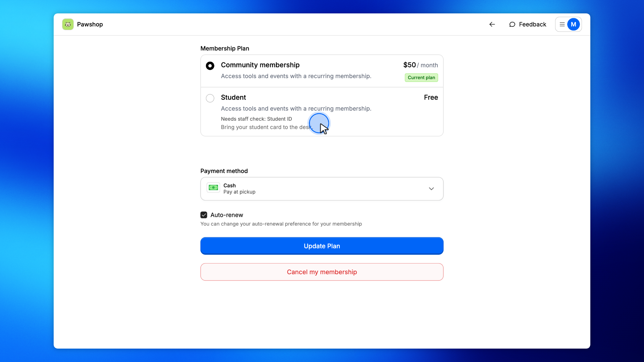Uncheck the Auto-renew checkbox

coord(204,215)
